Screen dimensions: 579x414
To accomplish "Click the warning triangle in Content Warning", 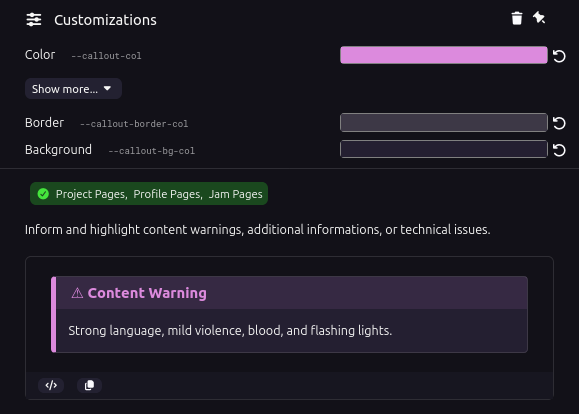I will point(77,293).
